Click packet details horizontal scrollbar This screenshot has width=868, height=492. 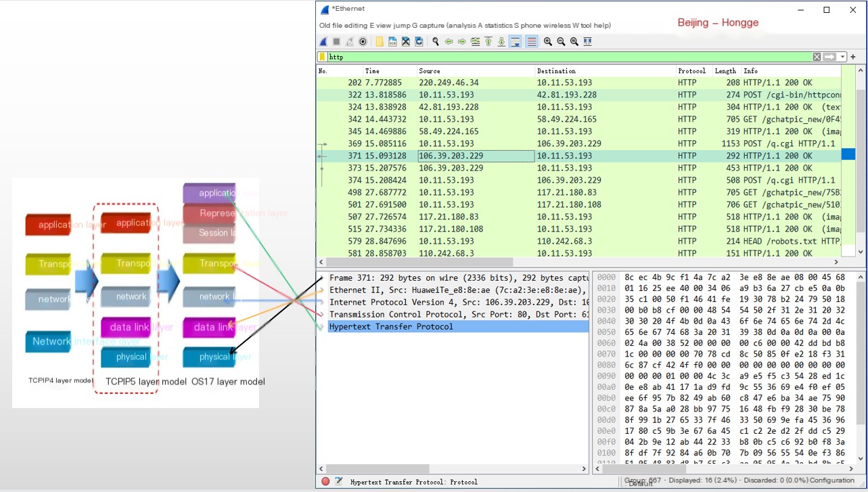(x=453, y=468)
